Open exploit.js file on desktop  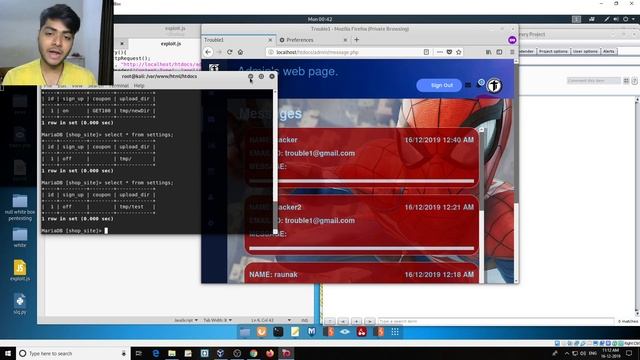(x=20, y=271)
